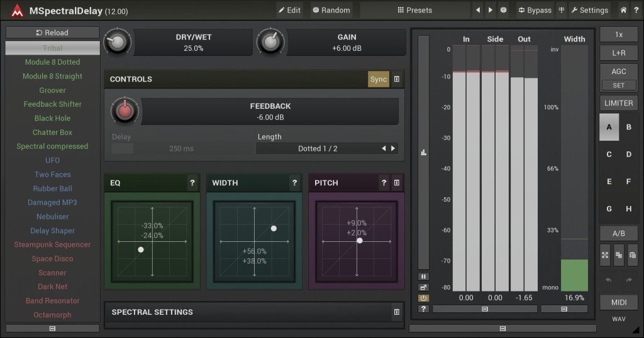Open the Presets menu

click(414, 10)
